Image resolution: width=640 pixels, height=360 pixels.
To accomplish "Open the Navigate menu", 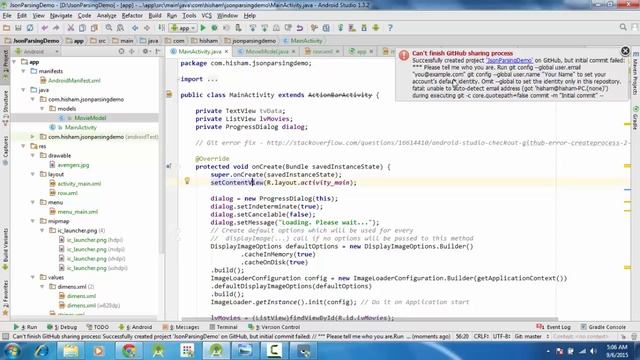I will tap(61, 16).
